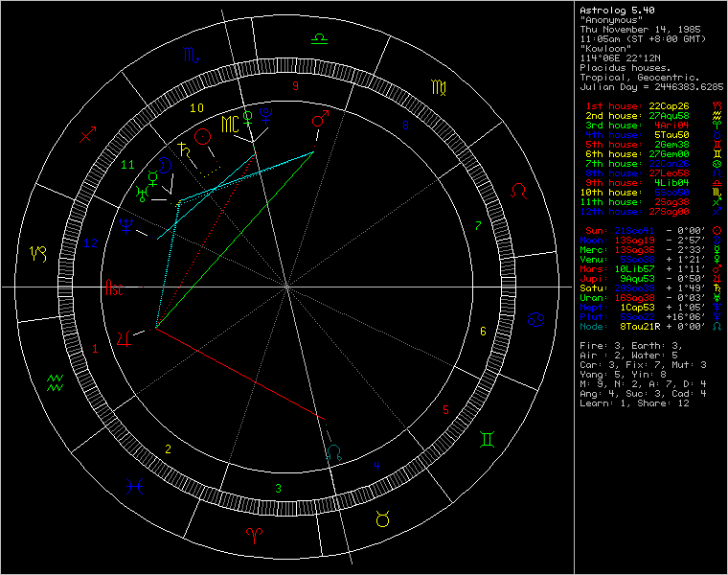Click the Sagittarius arrow on the zodiac ring
Image resolution: width=728 pixels, height=575 pixels.
89,134
